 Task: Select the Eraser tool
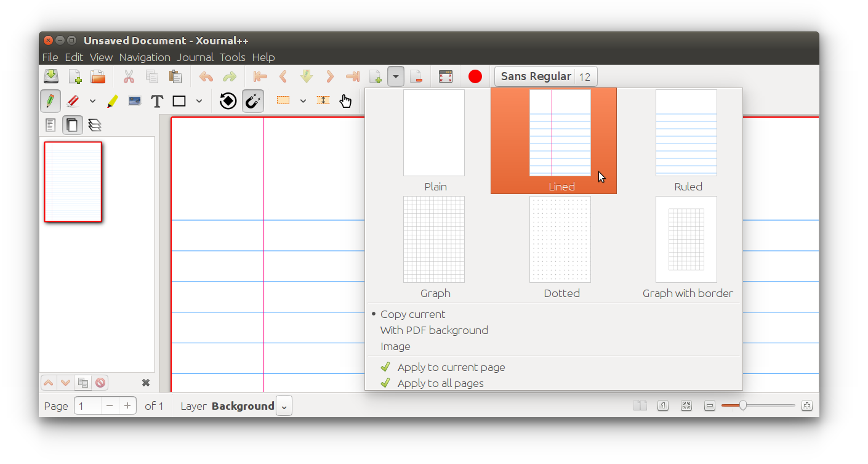pyautogui.click(x=73, y=100)
